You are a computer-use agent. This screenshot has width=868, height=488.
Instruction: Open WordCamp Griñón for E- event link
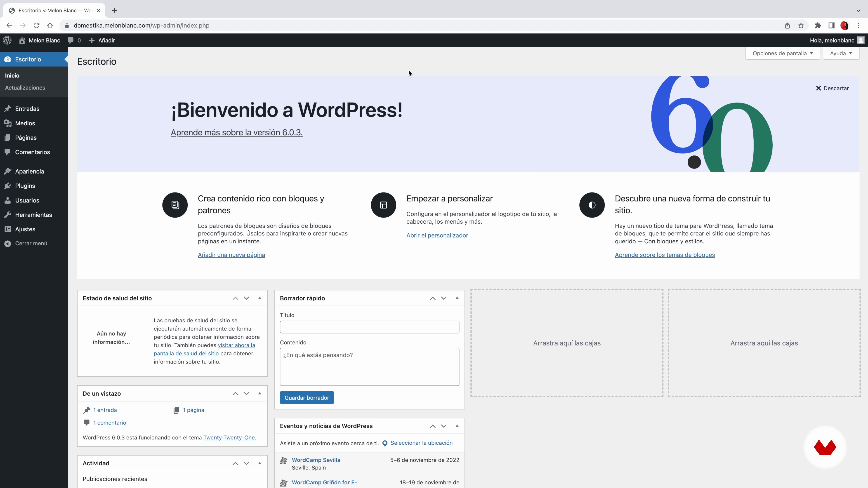324,483
